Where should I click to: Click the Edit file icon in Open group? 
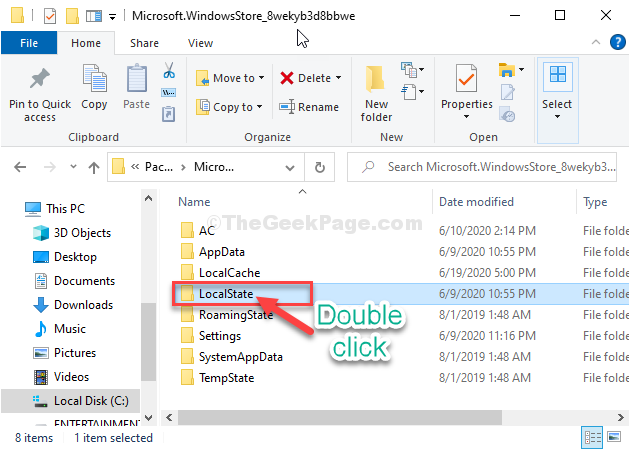[x=507, y=92]
